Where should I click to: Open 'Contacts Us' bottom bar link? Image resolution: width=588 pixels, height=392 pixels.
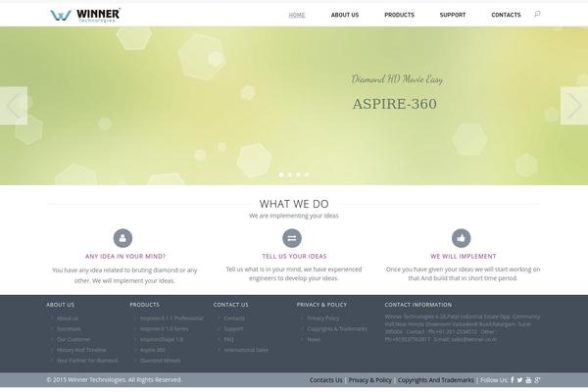pos(326,380)
